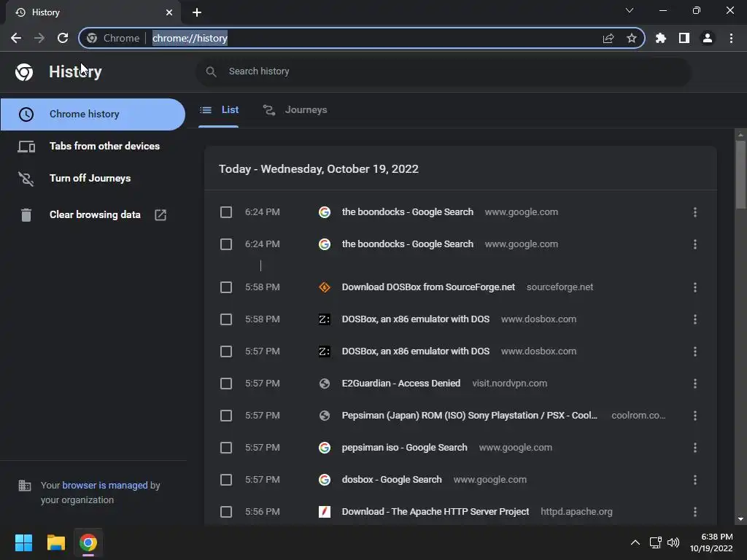Click Apache feather favicon in history list
This screenshot has height=560, width=747.
click(x=325, y=512)
